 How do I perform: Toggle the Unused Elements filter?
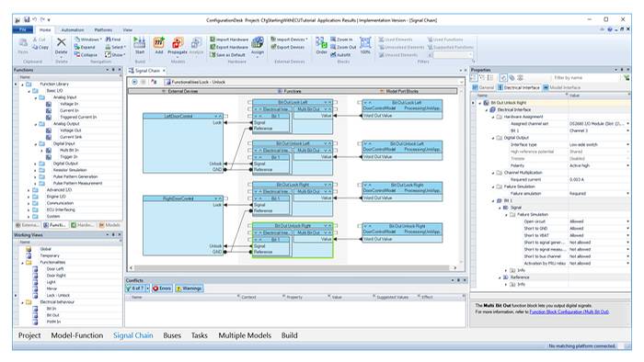[x=398, y=55]
